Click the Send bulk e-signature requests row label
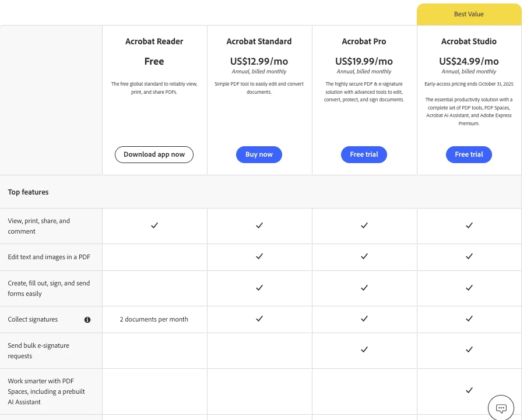Viewport: 527px width, 420px height. 38,351
